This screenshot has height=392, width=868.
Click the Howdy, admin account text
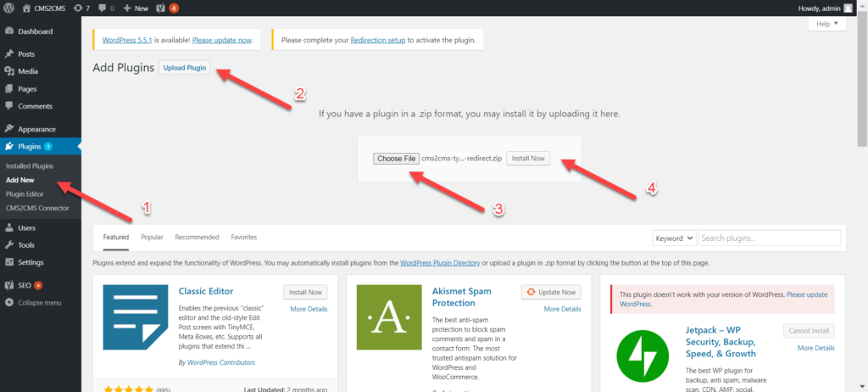(820, 8)
